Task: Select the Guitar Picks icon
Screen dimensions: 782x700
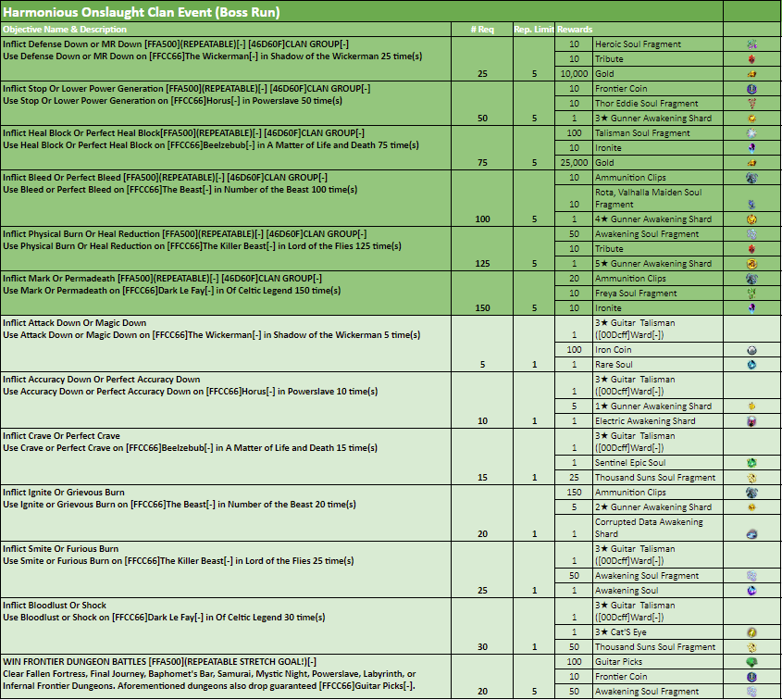Action: tap(751, 662)
